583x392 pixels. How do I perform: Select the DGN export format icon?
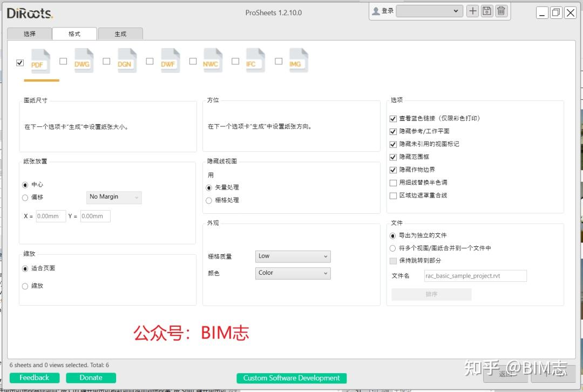[x=126, y=60]
